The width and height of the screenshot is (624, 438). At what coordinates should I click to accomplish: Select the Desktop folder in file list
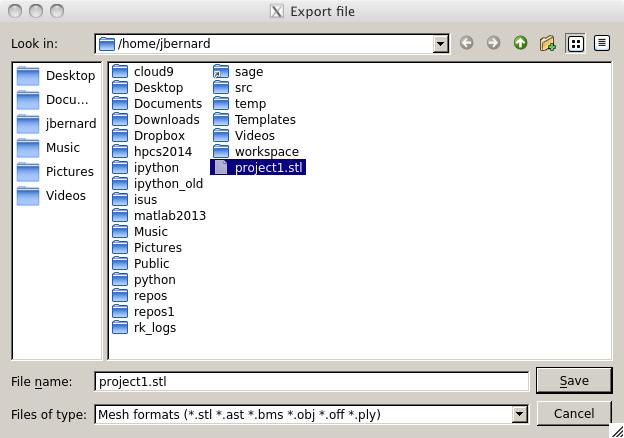tap(147, 88)
